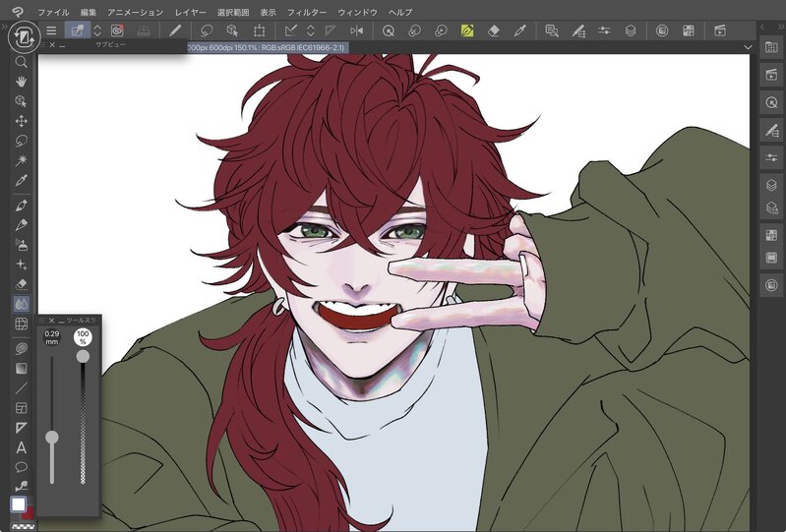
Task: Select the Ruler triangle tool
Action: 21,428
